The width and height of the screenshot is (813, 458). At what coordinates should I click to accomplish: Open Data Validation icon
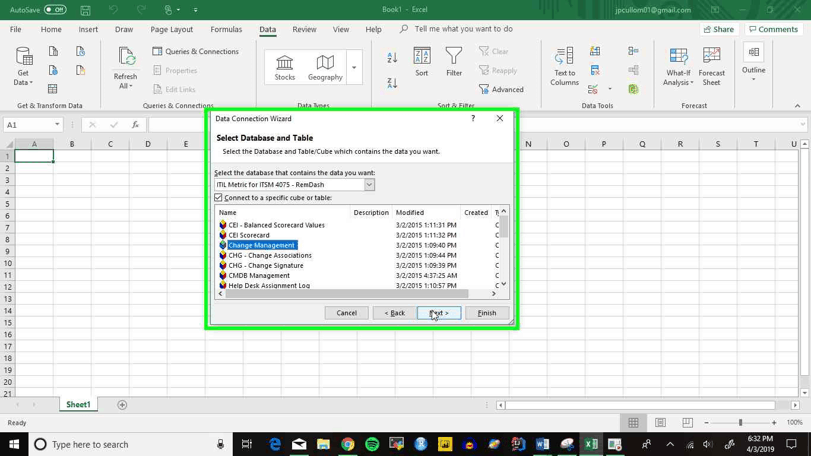click(594, 89)
